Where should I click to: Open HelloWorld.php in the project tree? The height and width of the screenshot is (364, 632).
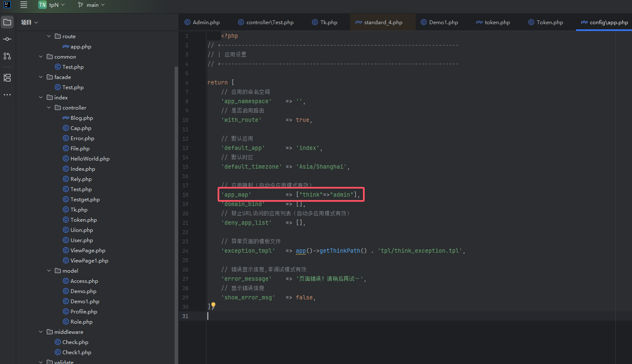click(x=90, y=159)
